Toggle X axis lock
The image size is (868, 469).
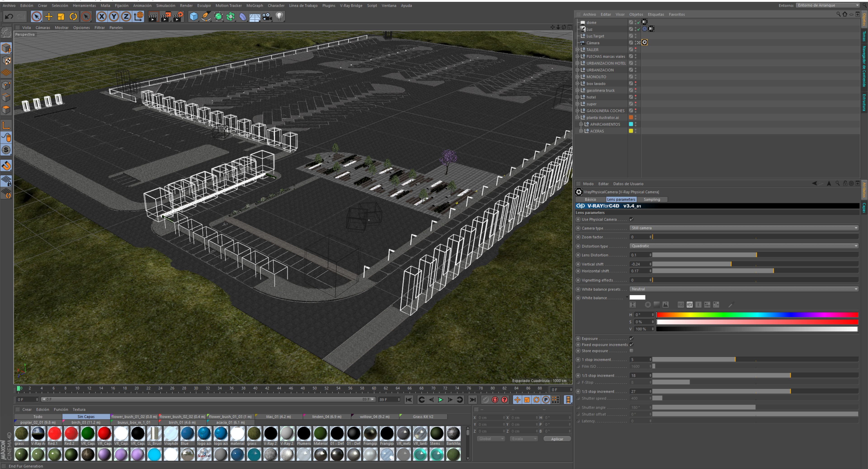click(x=102, y=16)
